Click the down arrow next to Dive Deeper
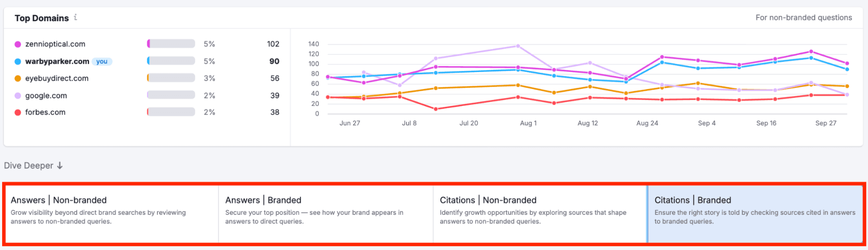This screenshot has height=250, width=868. [x=60, y=166]
